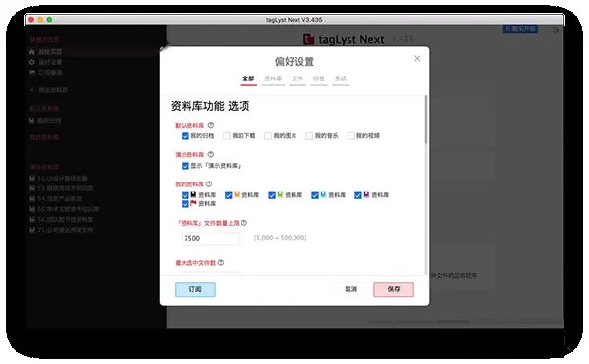The width and height of the screenshot is (589, 364).
Task: Click library icon of sidebar item 53
Action: 32,188
